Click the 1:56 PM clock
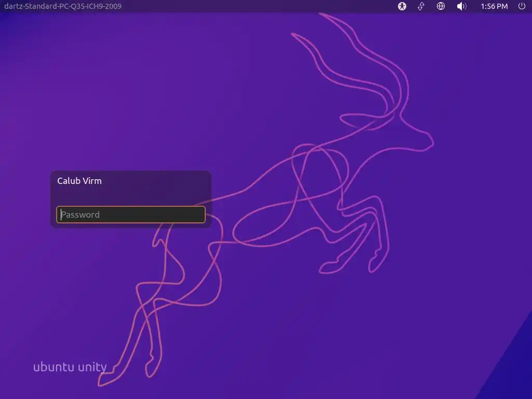 pos(495,6)
